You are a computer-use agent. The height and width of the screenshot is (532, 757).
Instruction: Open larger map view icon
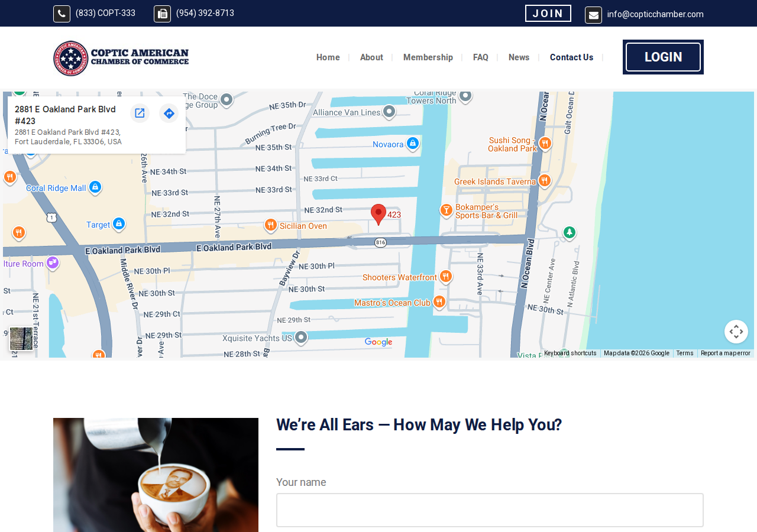pos(140,113)
